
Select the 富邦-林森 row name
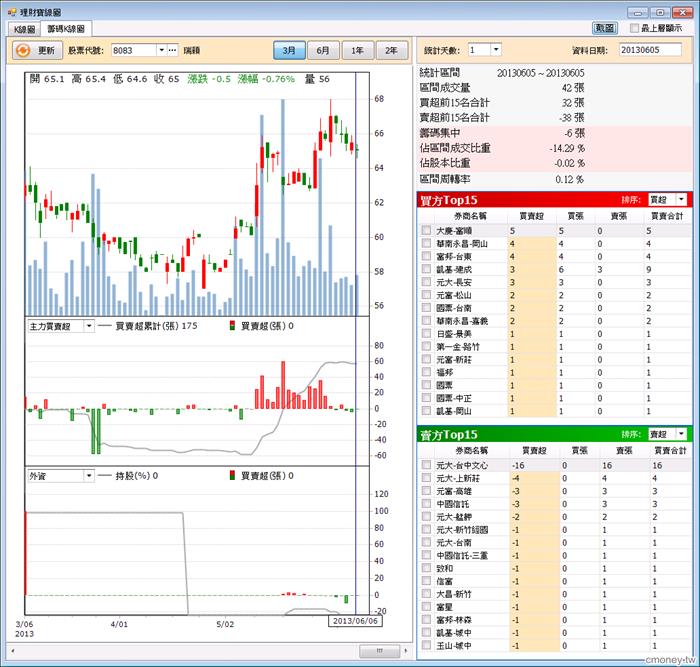pyautogui.click(x=454, y=620)
